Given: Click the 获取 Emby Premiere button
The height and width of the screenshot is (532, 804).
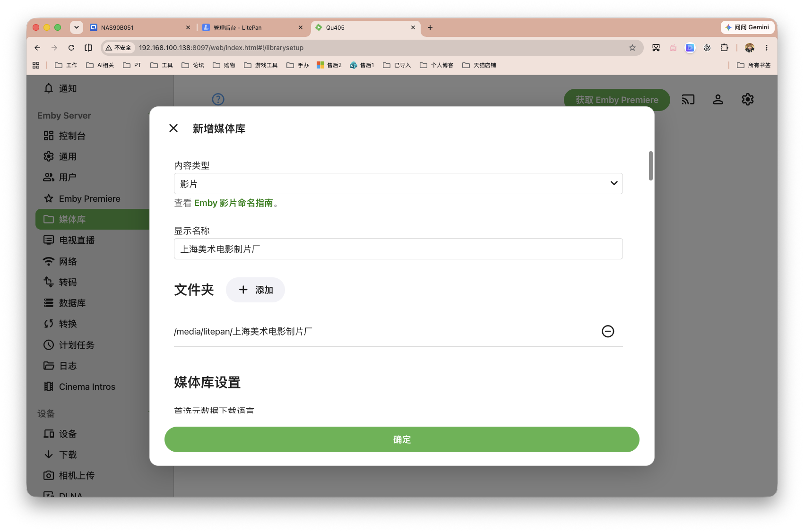Looking at the screenshot, I should [617, 100].
